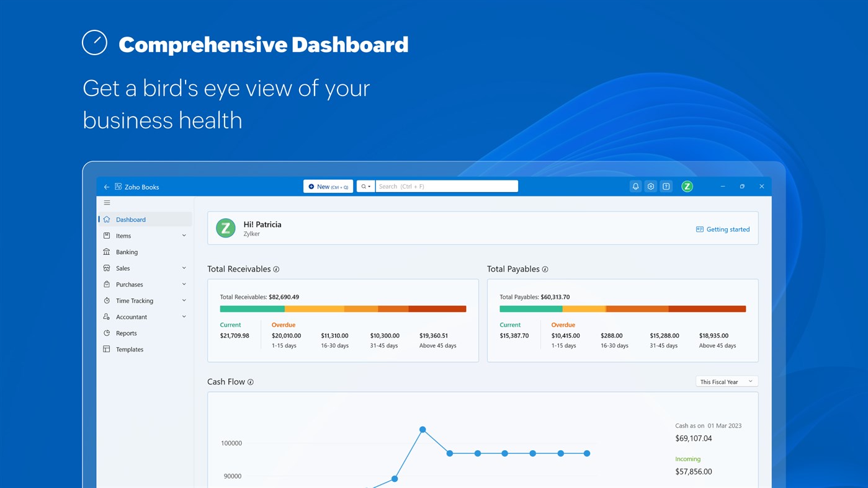The image size is (868, 488).
Task: Click the Time Tracking stopwatch icon
Action: (107, 300)
